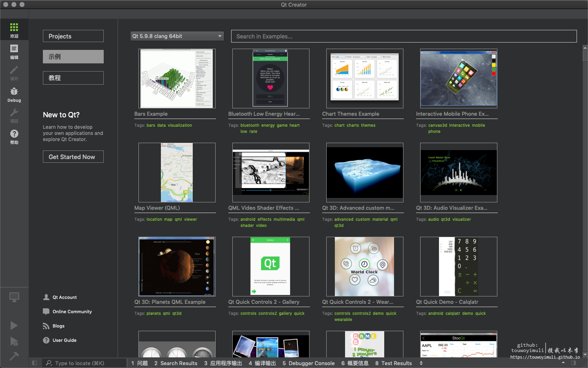Click the 'canvas3d' tag
This screenshot has width=588, height=368.
click(438, 126)
